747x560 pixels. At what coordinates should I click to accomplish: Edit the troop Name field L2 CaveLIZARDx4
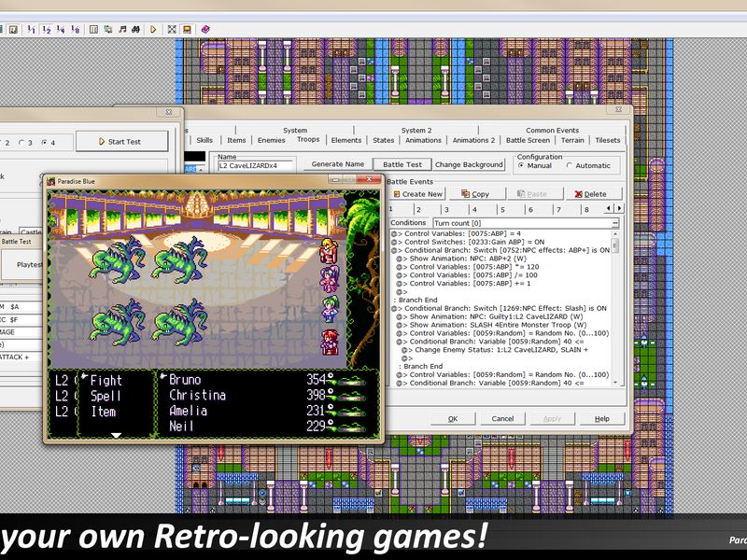pos(255,166)
